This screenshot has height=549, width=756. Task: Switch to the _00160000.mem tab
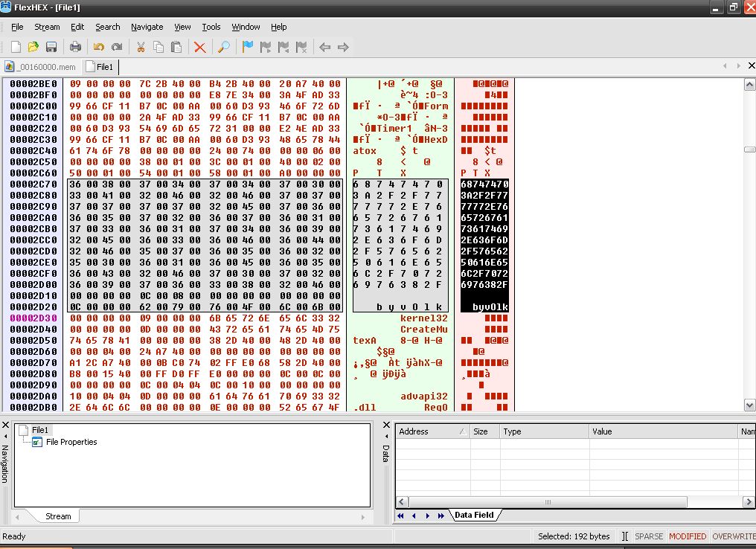coord(41,67)
